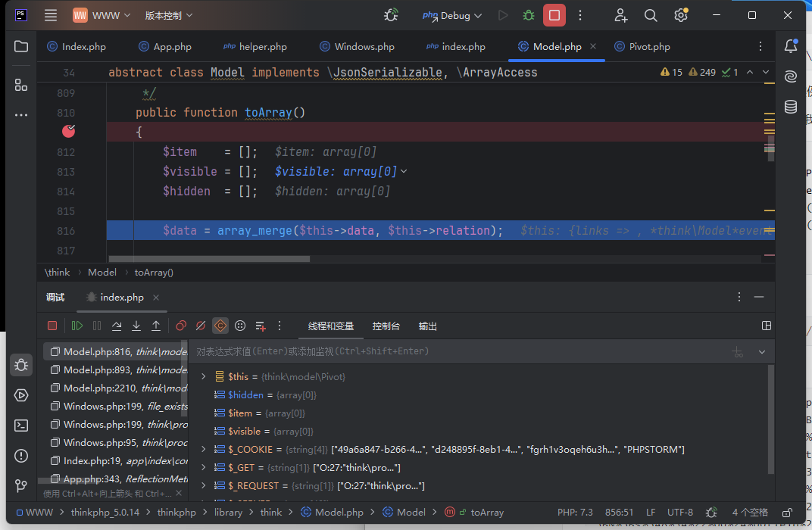Switch to the 控制台 (Console) debug tab
This screenshot has width=812, height=530.
[x=386, y=326]
